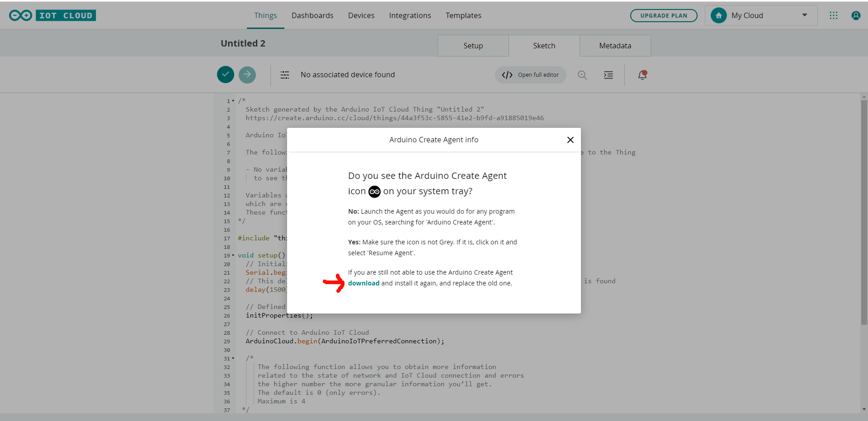Click the ArduinoCloud.begin code line

tap(345, 341)
